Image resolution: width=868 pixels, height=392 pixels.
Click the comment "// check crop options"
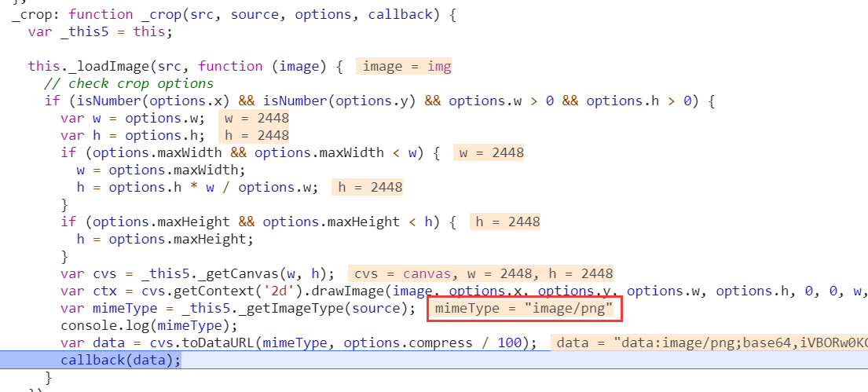coord(128,84)
